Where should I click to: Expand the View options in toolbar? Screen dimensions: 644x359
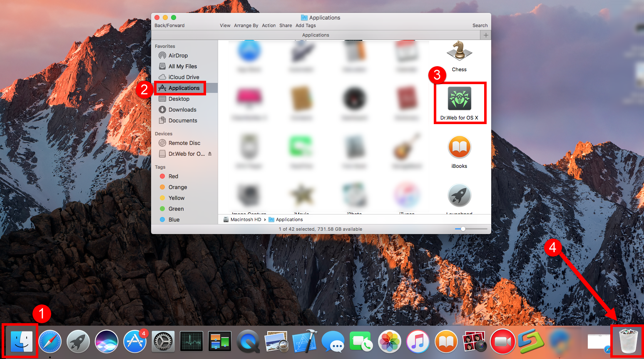(x=225, y=25)
